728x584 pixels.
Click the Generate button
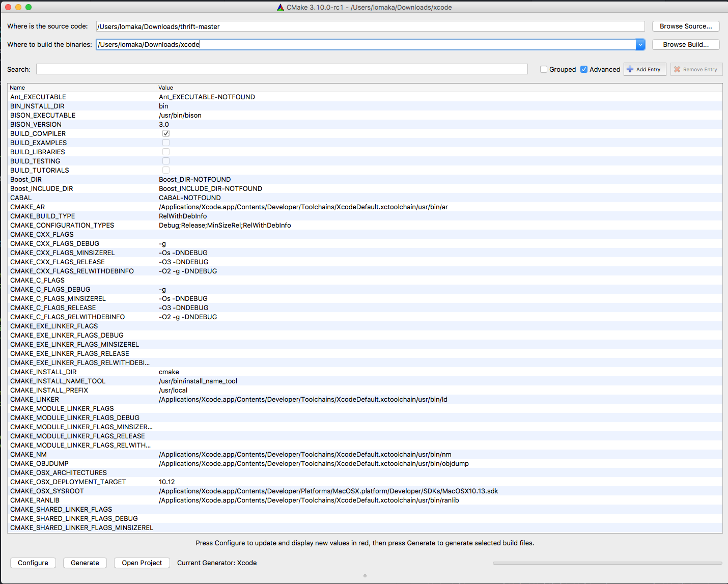(x=85, y=563)
